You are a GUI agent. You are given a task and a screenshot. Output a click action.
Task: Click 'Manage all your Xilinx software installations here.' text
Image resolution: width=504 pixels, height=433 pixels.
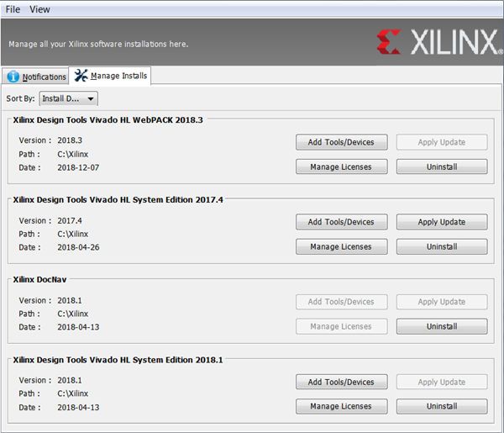98,44
